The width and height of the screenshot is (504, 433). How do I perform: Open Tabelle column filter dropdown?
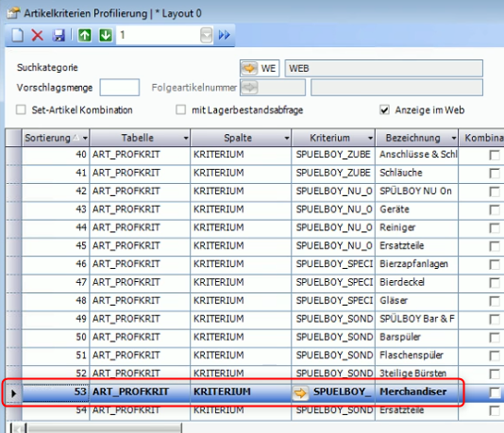186,138
